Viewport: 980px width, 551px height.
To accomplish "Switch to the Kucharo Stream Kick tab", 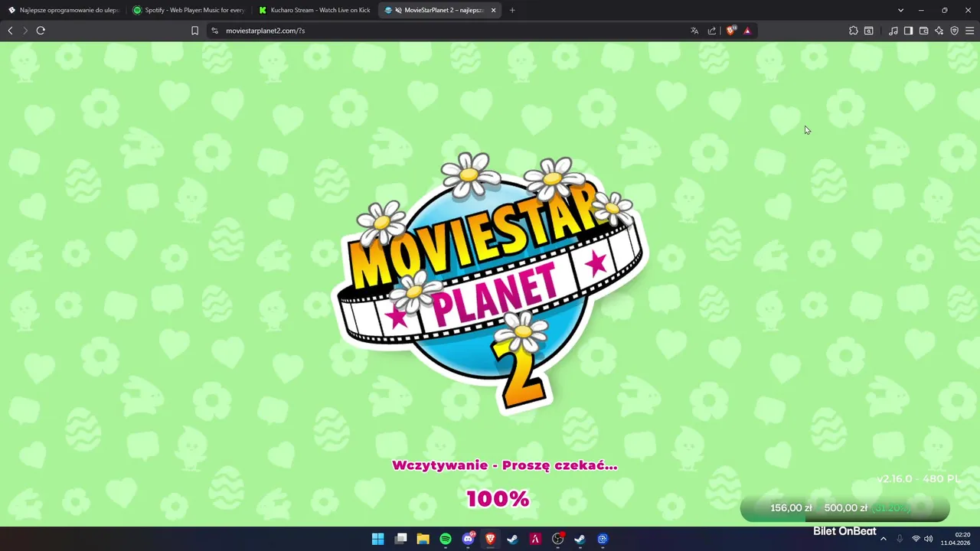I will click(x=314, y=10).
